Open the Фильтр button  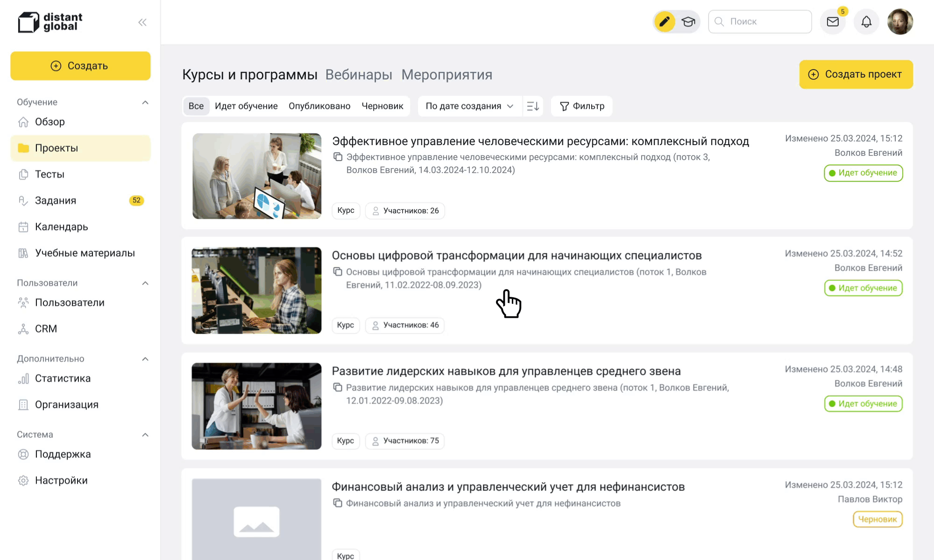(582, 106)
